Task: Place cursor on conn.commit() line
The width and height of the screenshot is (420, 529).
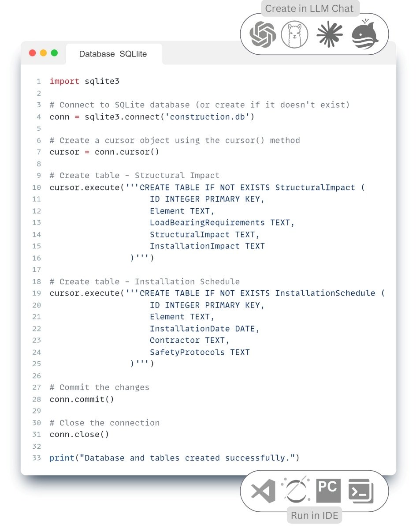Action: 82,399
